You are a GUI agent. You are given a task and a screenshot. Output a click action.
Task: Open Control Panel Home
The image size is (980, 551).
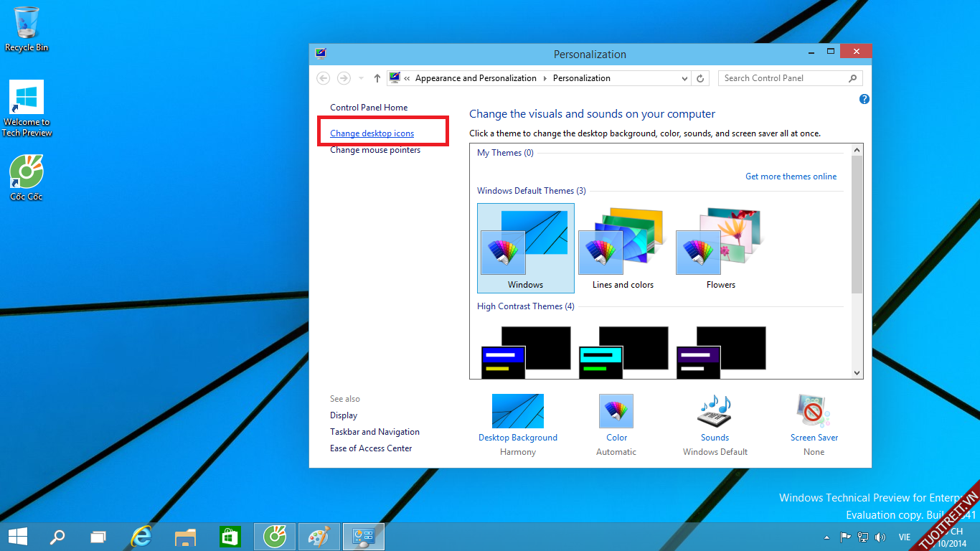369,108
